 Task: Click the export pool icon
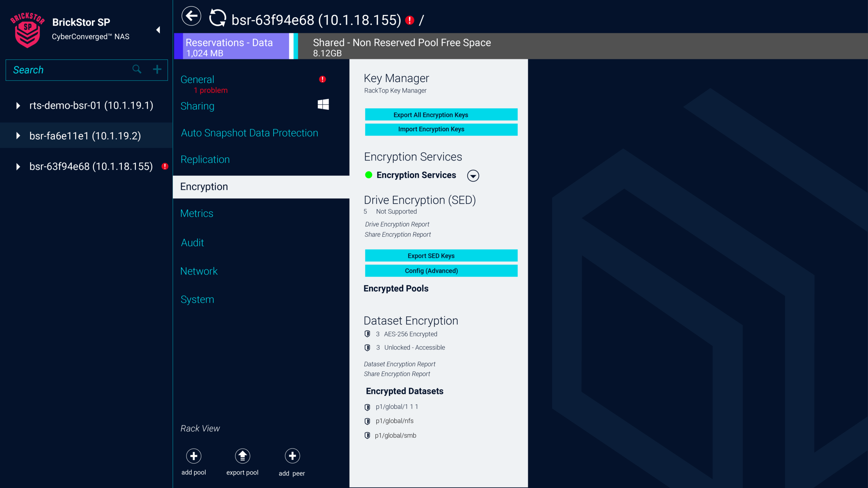[242, 456]
